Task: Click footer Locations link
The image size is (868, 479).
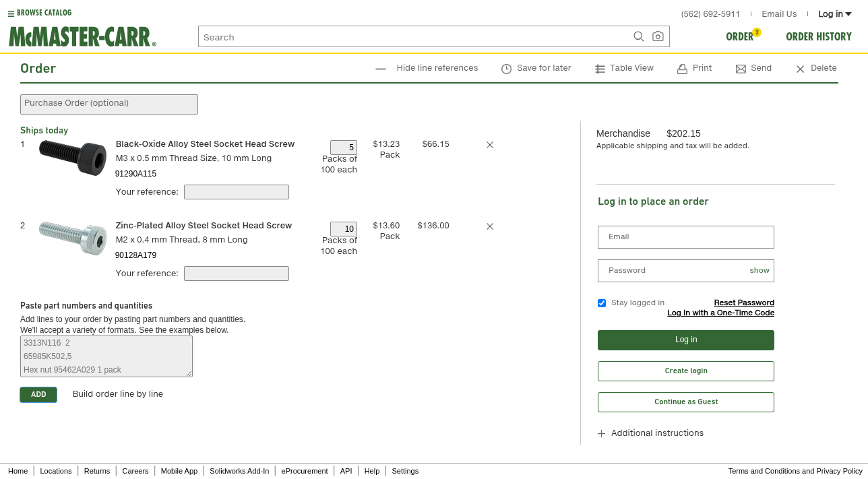Action: [56, 471]
